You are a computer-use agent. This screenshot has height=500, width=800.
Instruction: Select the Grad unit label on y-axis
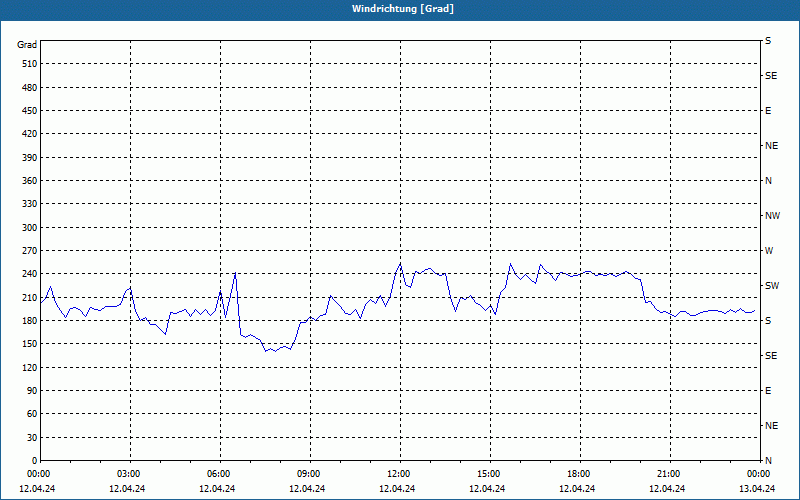click(27, 45)
